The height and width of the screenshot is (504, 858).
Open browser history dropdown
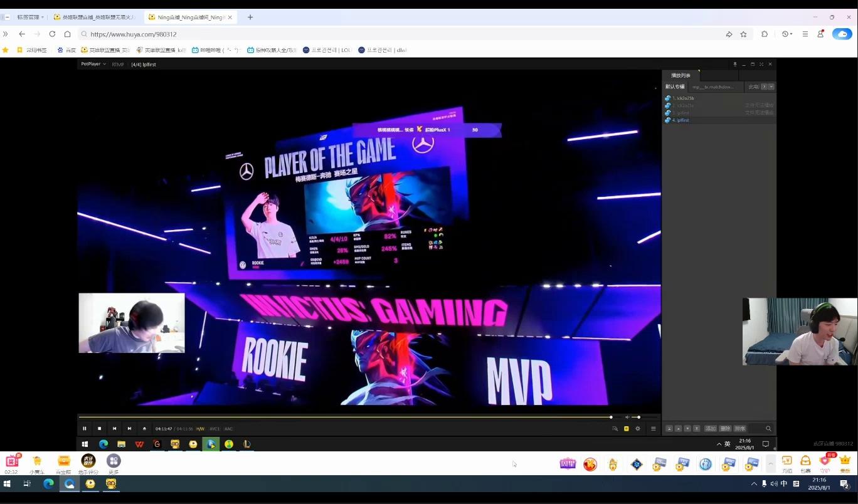click(787, 34)
